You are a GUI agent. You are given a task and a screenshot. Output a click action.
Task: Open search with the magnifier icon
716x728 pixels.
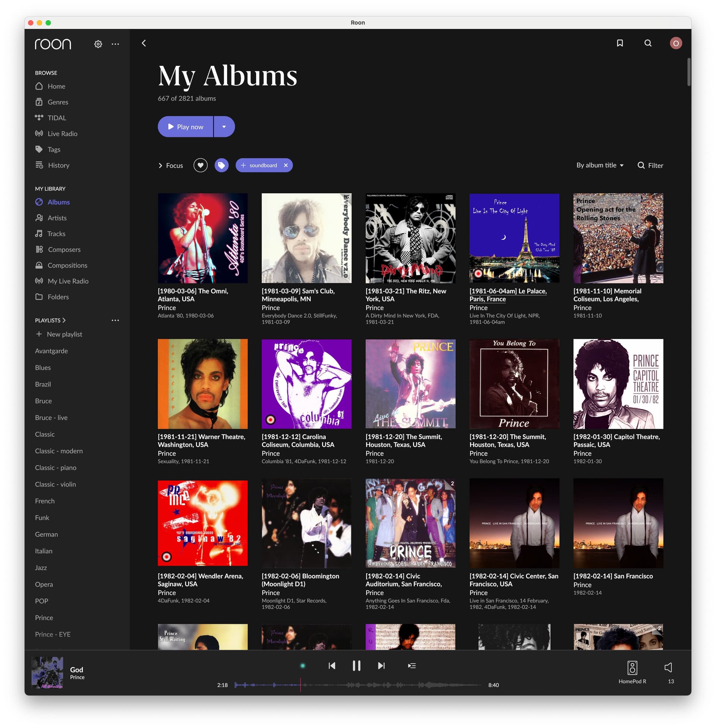click(648, 43)
